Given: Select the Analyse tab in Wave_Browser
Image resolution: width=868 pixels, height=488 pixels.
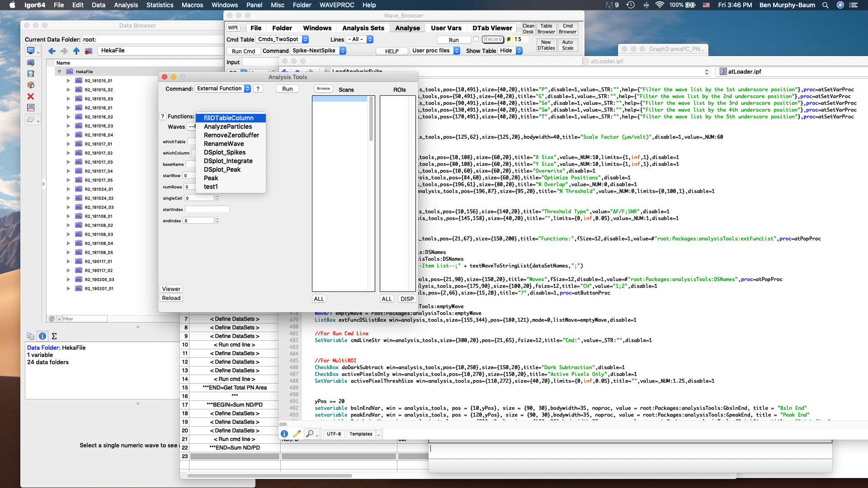Looking at the screenshot, I should (407, 28).
